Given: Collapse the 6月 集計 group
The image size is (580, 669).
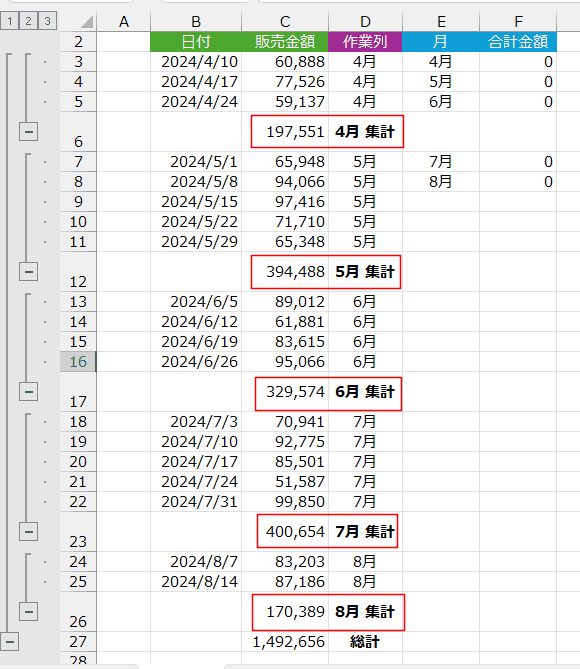Looking at the screenshot, I should click(x=29, y=391).
